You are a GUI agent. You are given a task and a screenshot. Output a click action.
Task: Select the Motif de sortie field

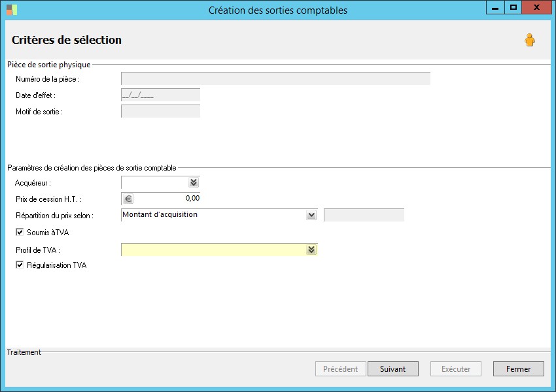coord(160,111)
